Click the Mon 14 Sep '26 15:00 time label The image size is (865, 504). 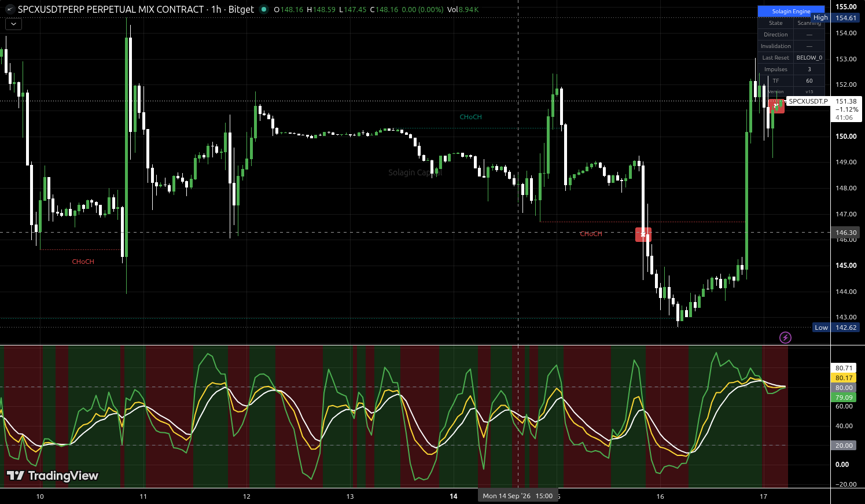click(x=517, y=496)
